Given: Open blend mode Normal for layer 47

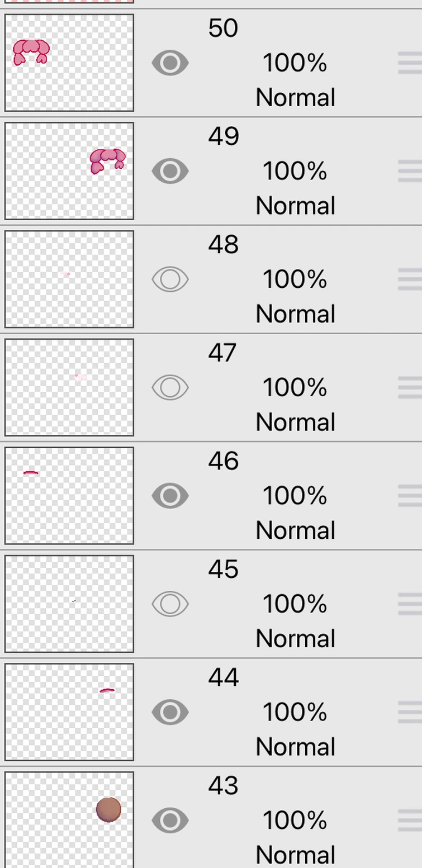Looking at the screenshot, I should pyautogui.click(x=295, y=422).
